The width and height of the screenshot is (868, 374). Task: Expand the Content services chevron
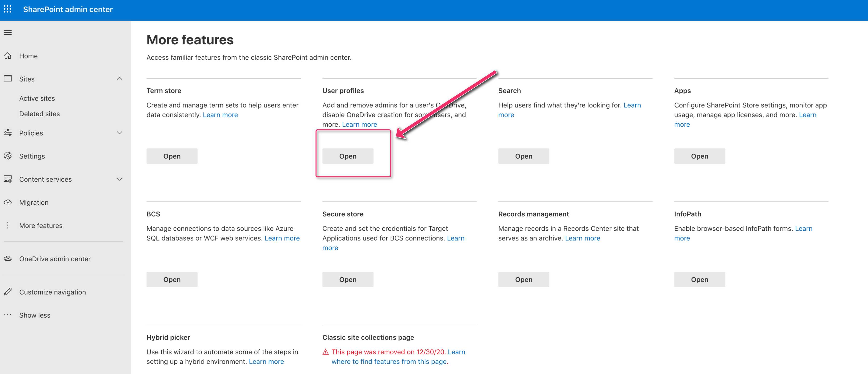[119, 179]
